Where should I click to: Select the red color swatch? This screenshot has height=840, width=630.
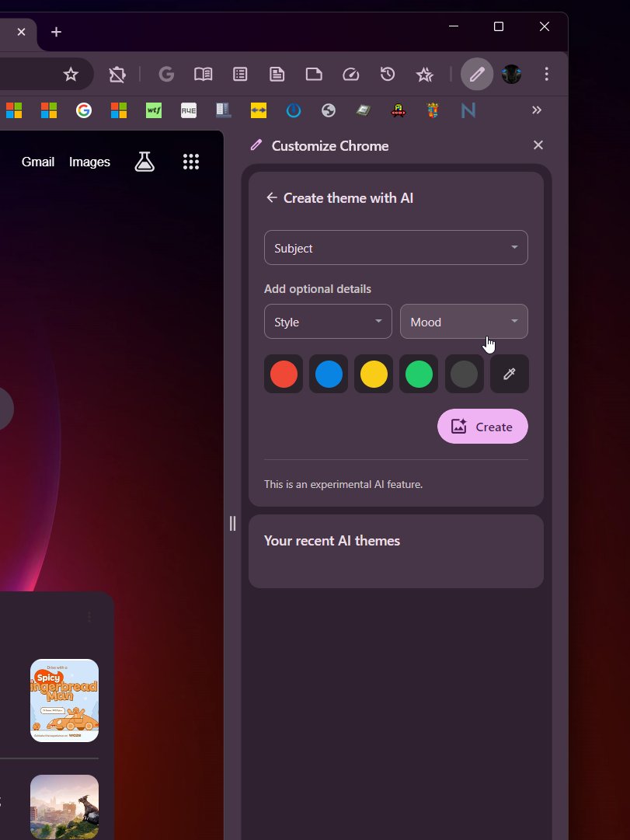284,374
